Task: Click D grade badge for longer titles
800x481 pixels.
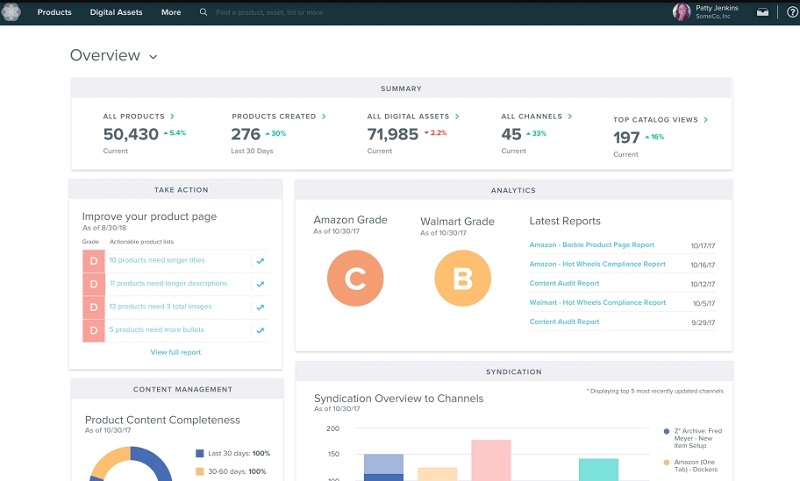Action: point(93,261)
